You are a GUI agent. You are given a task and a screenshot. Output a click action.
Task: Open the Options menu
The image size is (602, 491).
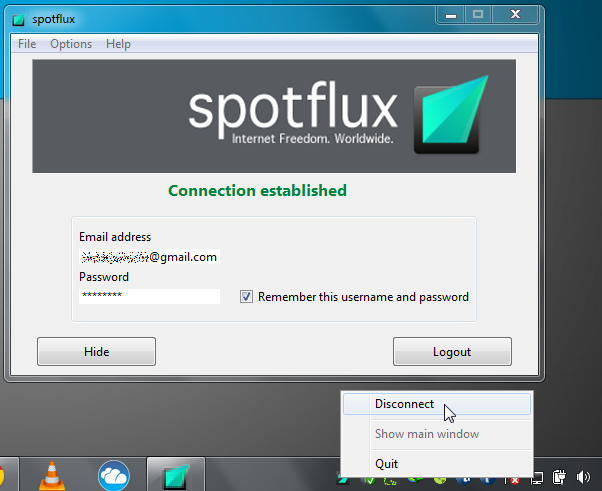click(x=71, y=44)
